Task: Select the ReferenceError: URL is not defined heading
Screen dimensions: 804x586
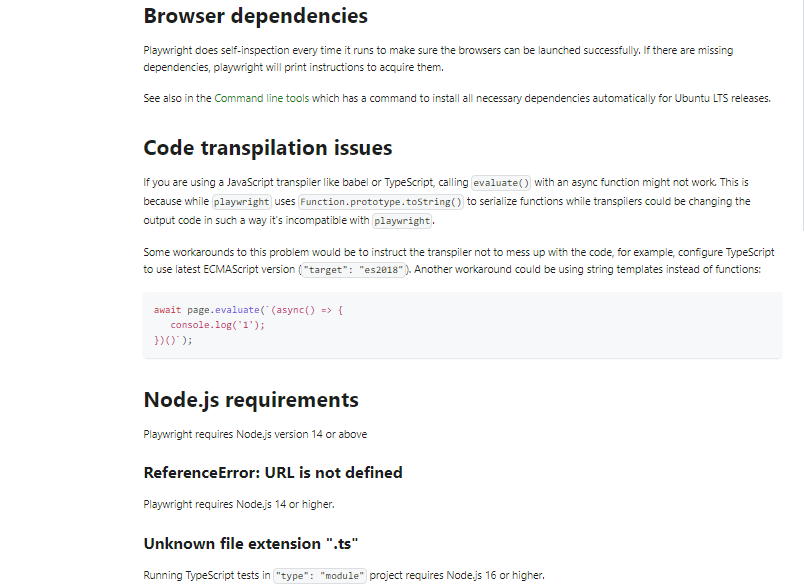Action: point(273,473)
